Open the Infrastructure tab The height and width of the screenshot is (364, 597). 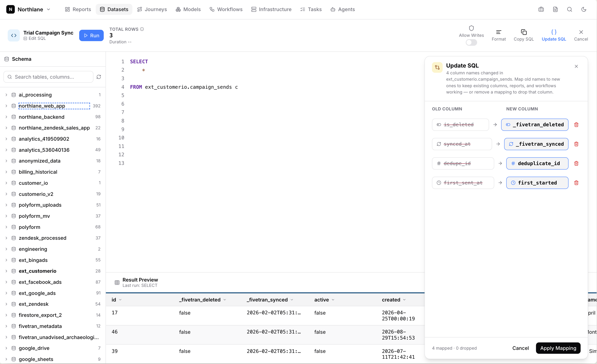click(x=272, y=9)
